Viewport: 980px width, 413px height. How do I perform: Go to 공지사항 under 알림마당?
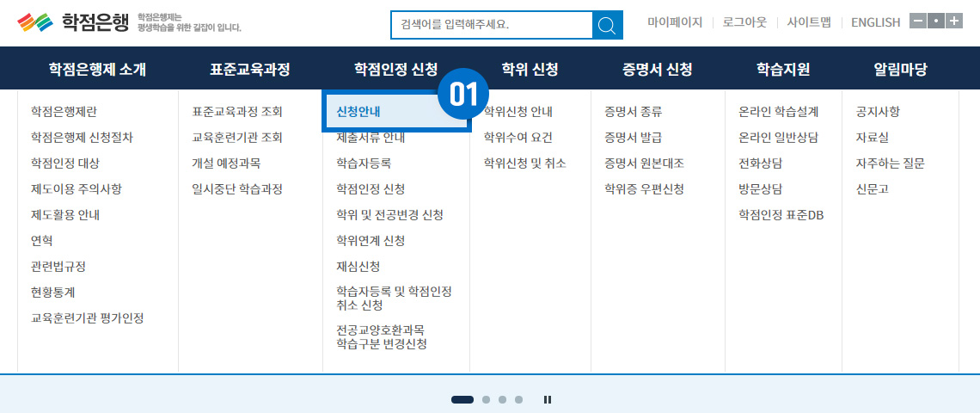tap(878, 112)
